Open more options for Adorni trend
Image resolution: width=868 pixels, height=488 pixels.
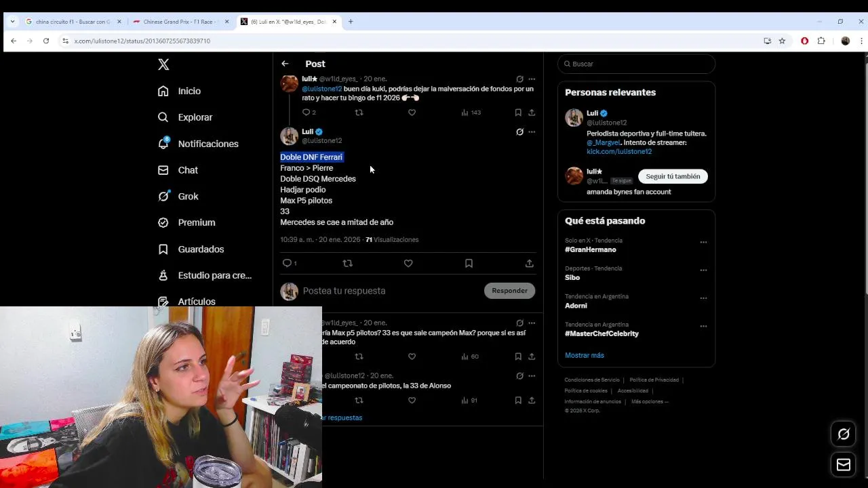coord(703,298)
